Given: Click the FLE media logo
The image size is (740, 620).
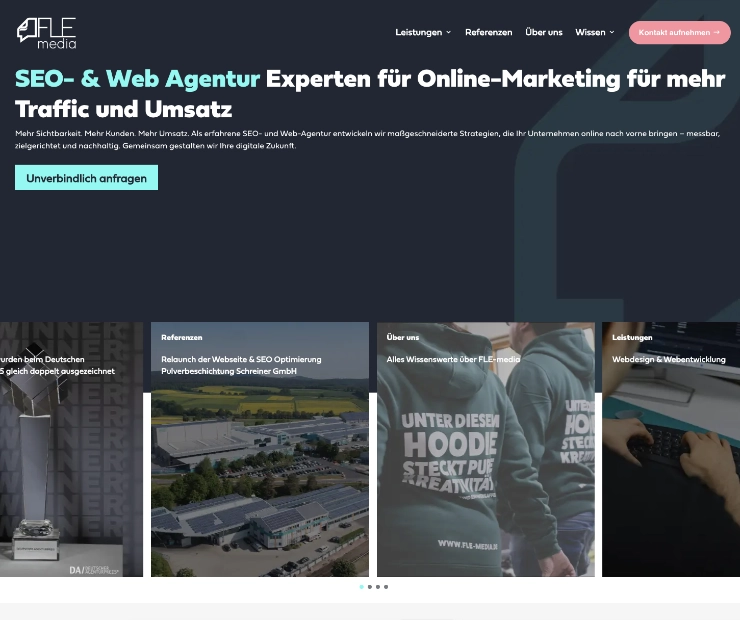Looking at the screenshot, I should (x=47, y=34).
